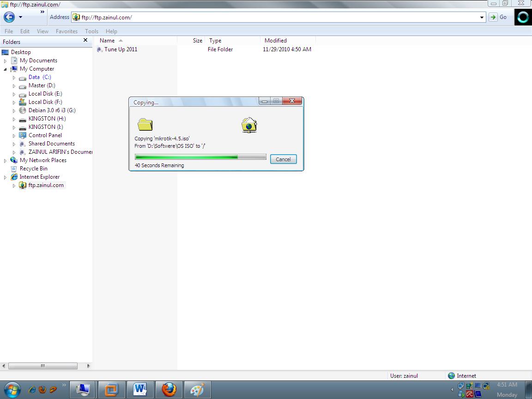Viewport: 532px width, 399px height.
Task: Open the Back button history dropdown arrow
Action: coord(20,17)
